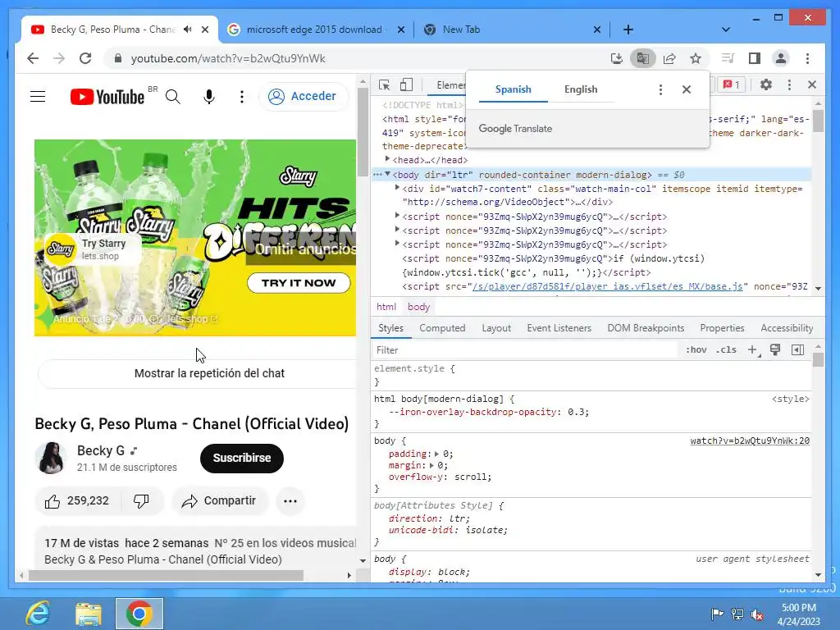Select English in the translate popup
Viewport: 840px width, 630px height.
581,89
